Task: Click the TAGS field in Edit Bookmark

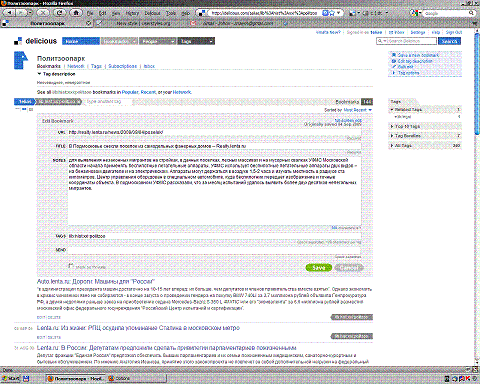Action: click(x=214, y=236)
